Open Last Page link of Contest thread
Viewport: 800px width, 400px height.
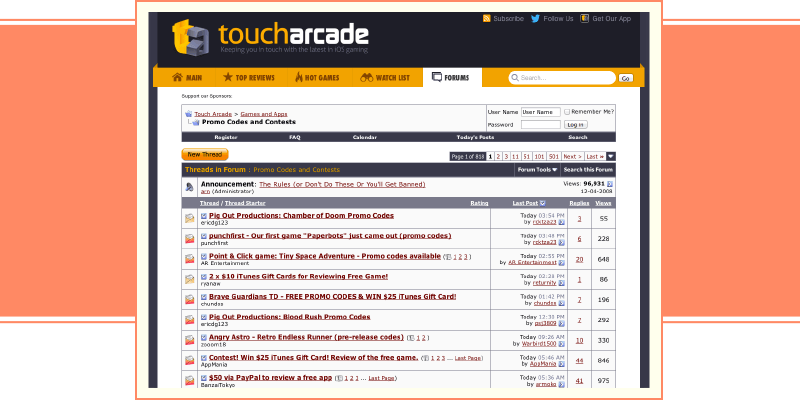point(467,358)
